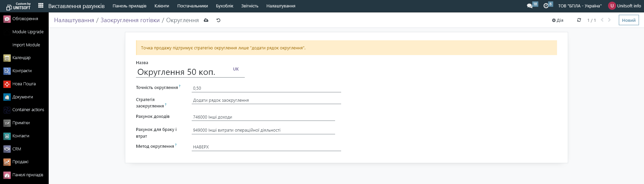Expand the Стратегія заокруглення selection
Viewport: 644px width, 184px height.
point(266,100)
